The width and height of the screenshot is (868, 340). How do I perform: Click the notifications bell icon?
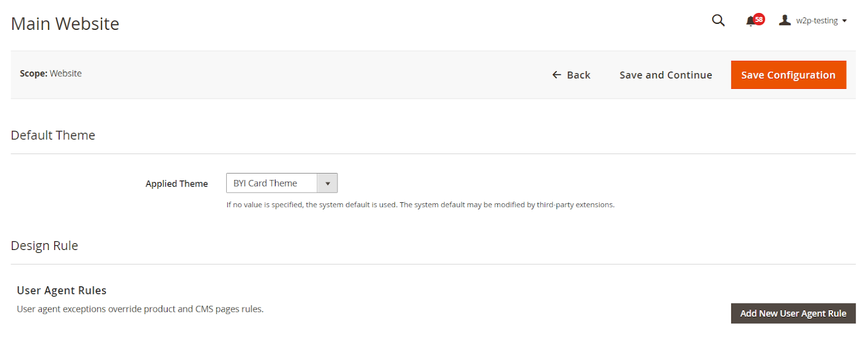click(x=750, y=21)
